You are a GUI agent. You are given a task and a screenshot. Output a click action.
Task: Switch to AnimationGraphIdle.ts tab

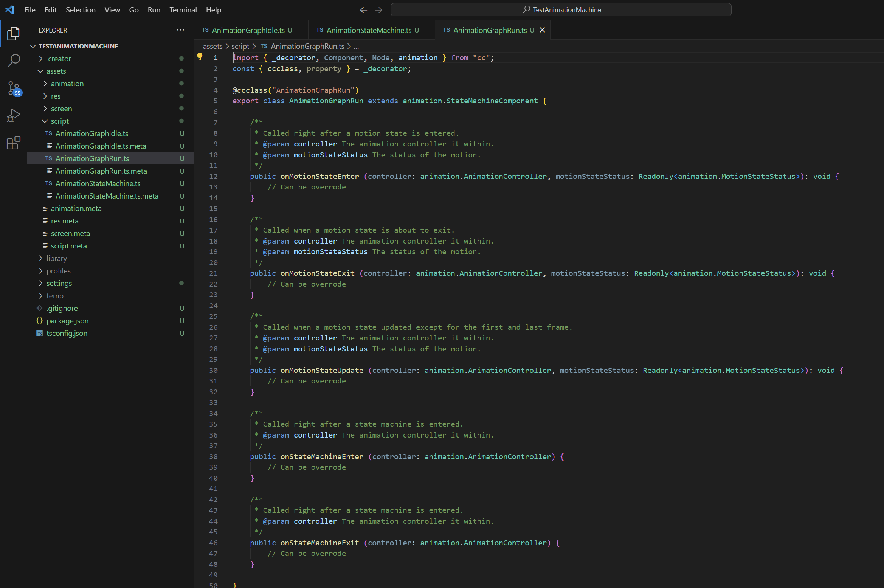click(248, 30)
